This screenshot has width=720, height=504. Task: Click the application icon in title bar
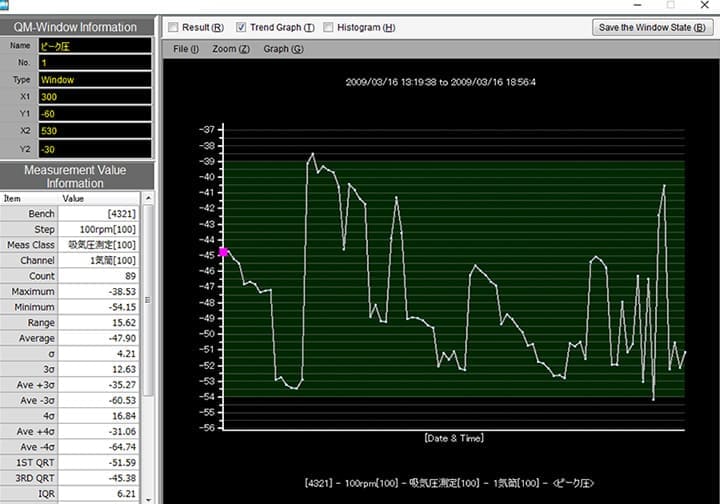4,5
